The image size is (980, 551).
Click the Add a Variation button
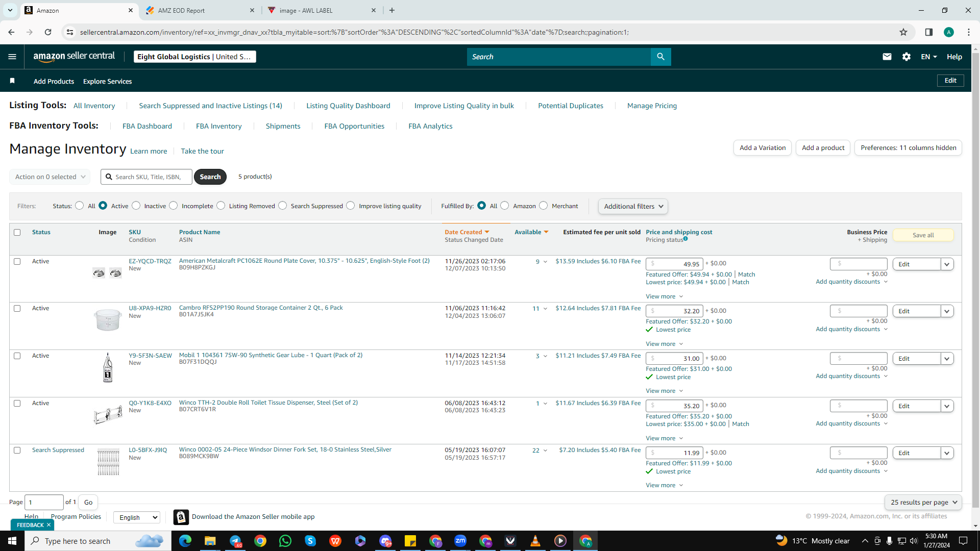point(763,147)
